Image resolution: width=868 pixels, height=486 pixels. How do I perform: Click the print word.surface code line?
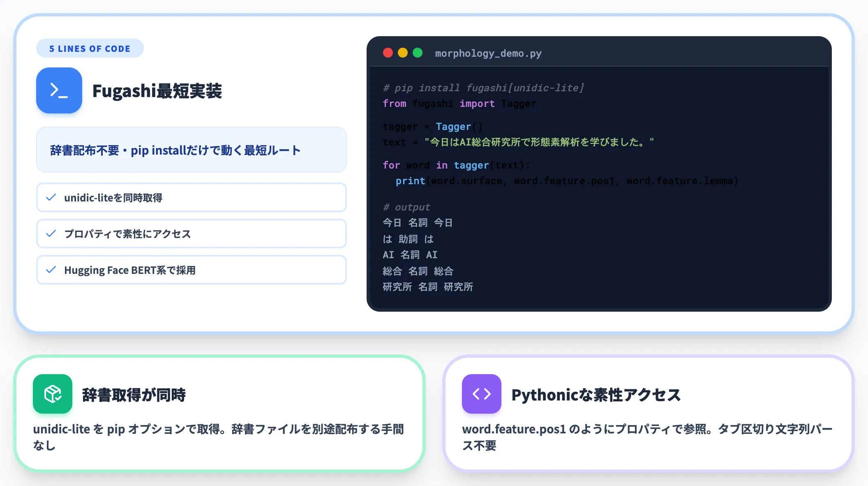567,181
